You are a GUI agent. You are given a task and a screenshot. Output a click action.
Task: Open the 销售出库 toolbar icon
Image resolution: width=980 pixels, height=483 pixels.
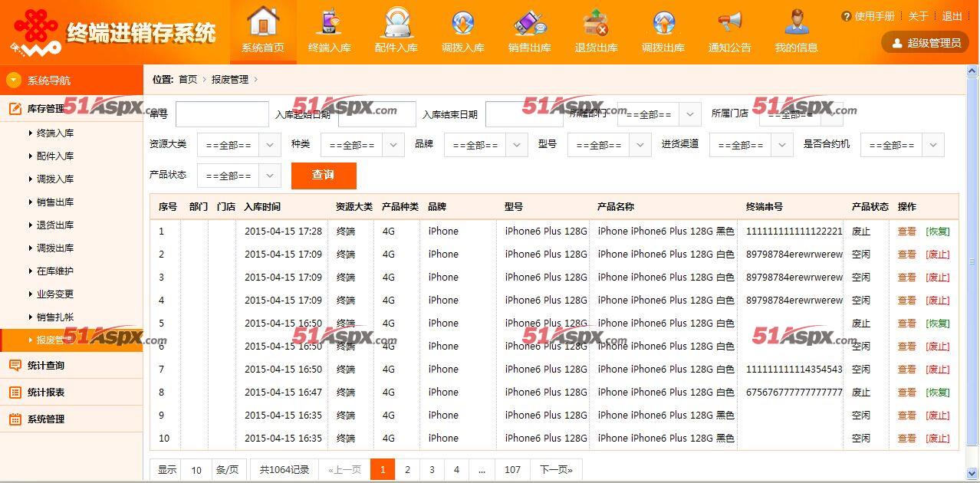click(x=530, y=31)
